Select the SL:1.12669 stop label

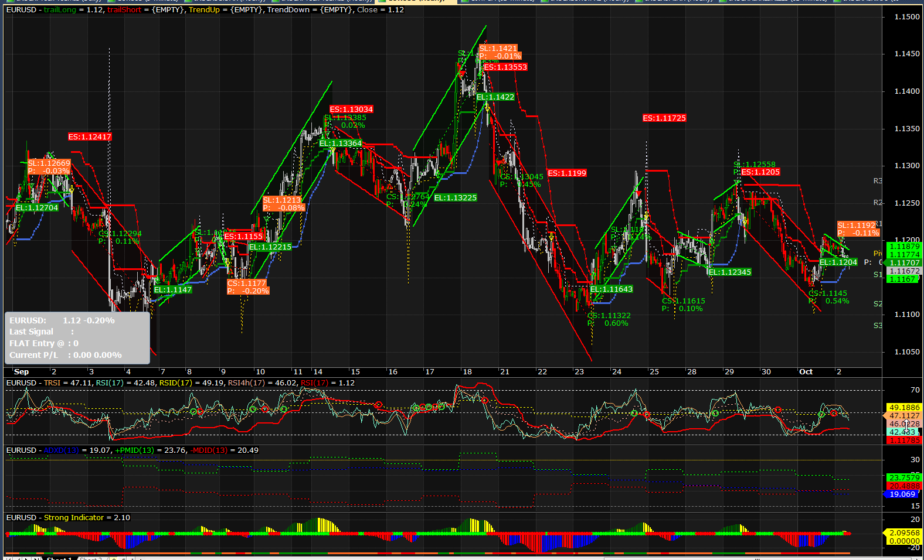(x=49, y=163)
